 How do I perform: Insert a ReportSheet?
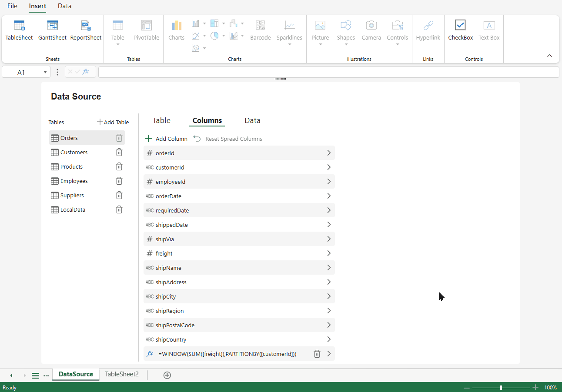(x=86, y=30)
